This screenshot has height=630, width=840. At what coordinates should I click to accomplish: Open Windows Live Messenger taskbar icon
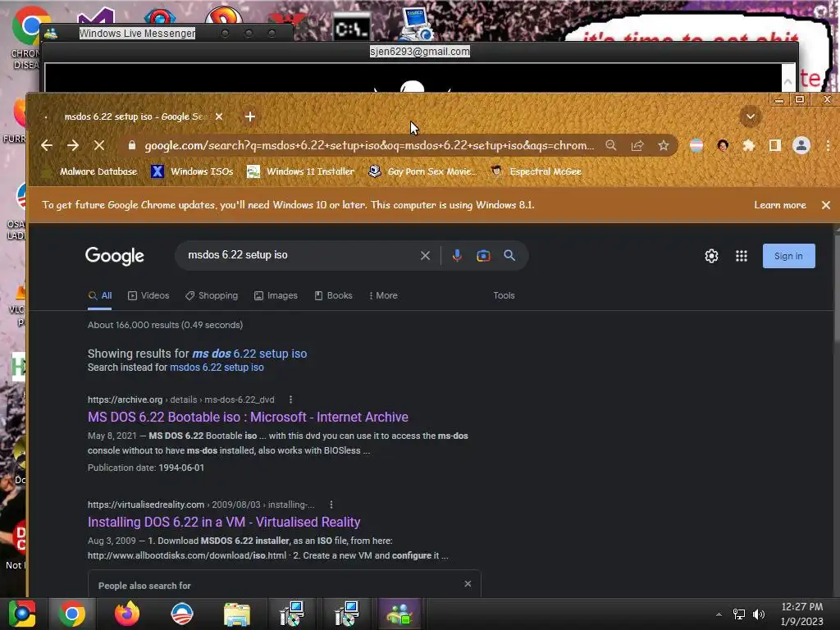pyautogui.click(x=399, y=614)
